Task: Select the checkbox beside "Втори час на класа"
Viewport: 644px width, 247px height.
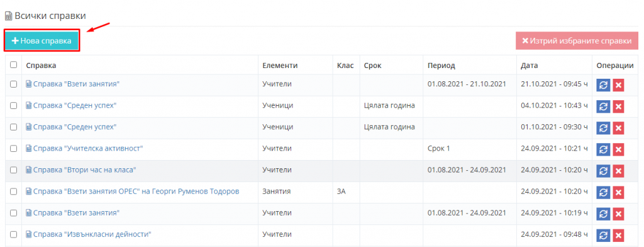Action: click(14, 169)
